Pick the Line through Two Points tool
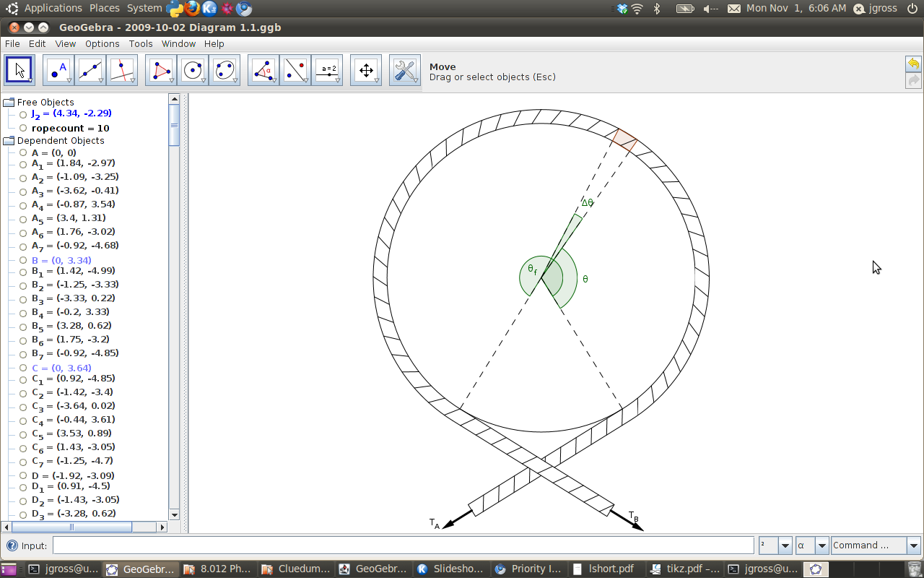This screenshot has width=924, height=578. point(90,70)
